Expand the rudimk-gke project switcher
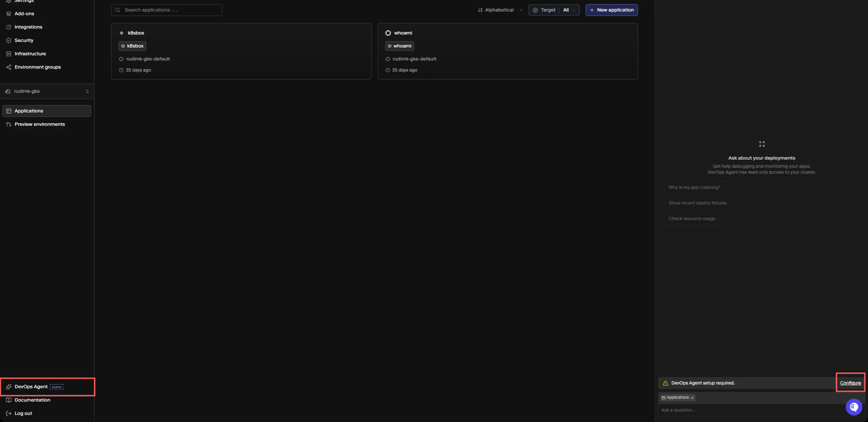 47,91
